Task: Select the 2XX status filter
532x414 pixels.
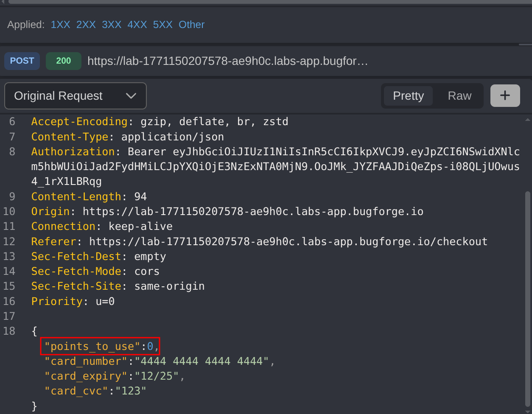Action: pyautogui.click(x=86, y=25)
